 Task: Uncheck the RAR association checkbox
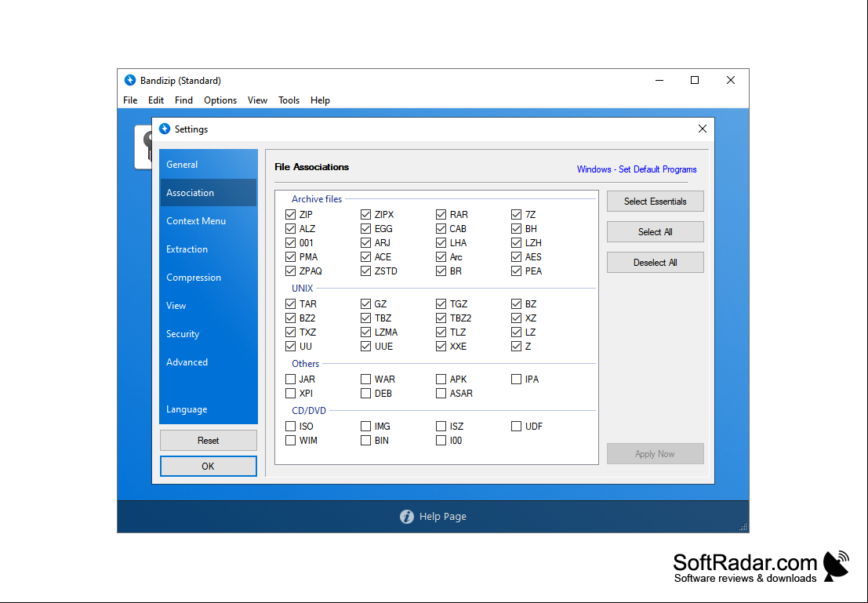441,214
